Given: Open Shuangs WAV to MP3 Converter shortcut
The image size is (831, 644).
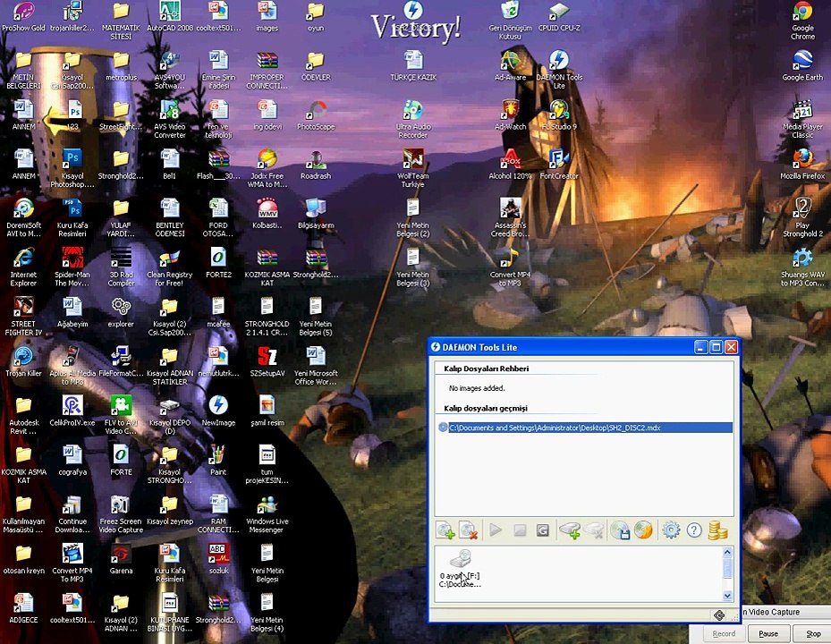Looking at the screenshot, I should pyautogui.click(x=802, y=267).
